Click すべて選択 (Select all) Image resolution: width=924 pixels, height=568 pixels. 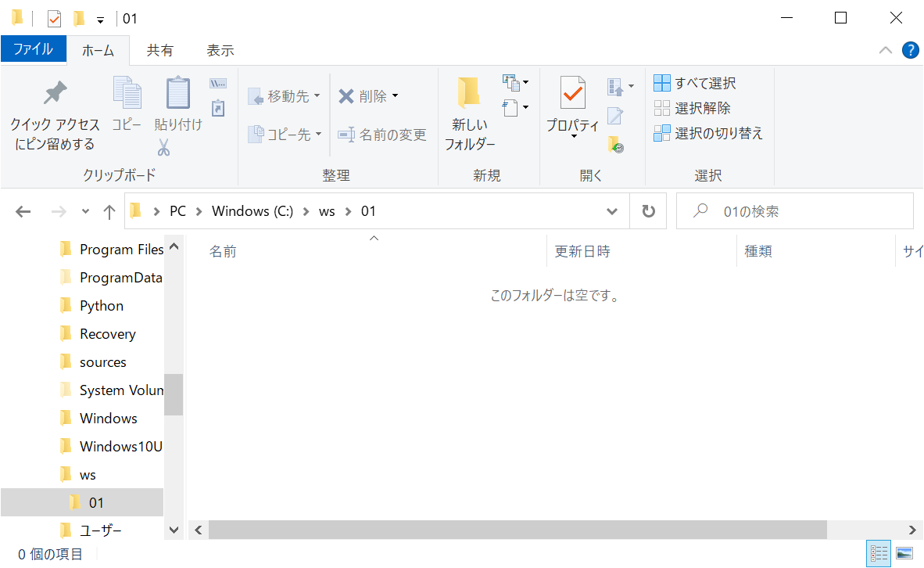click(695, 83)
